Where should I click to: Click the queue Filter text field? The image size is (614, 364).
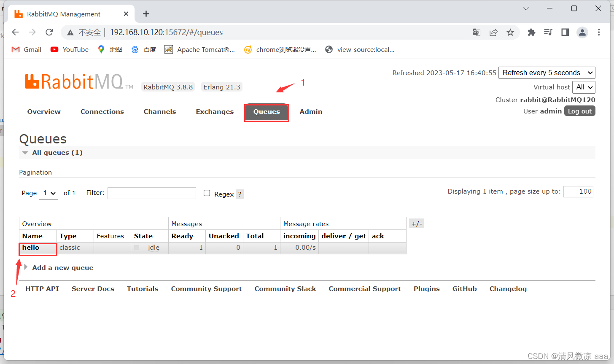[x=152, y=193]
